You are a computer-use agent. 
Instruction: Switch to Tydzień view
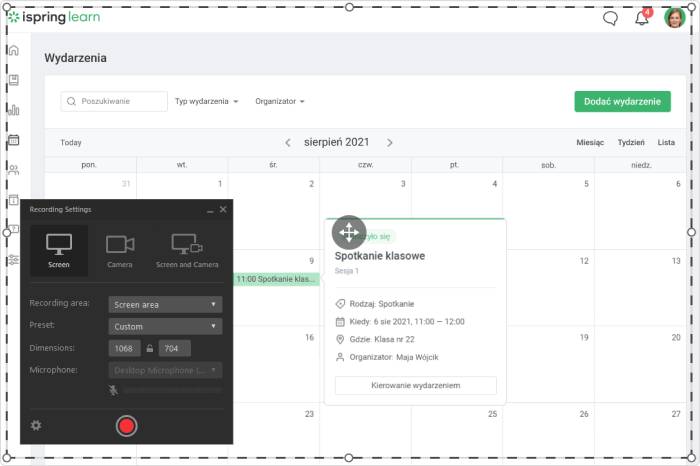click(631, 142)
